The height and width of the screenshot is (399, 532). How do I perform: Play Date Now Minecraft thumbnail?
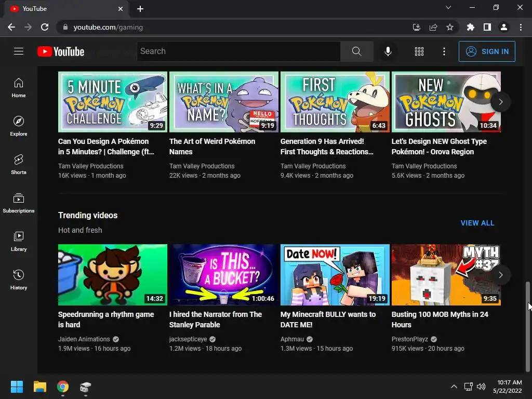[x=335, y=275]
